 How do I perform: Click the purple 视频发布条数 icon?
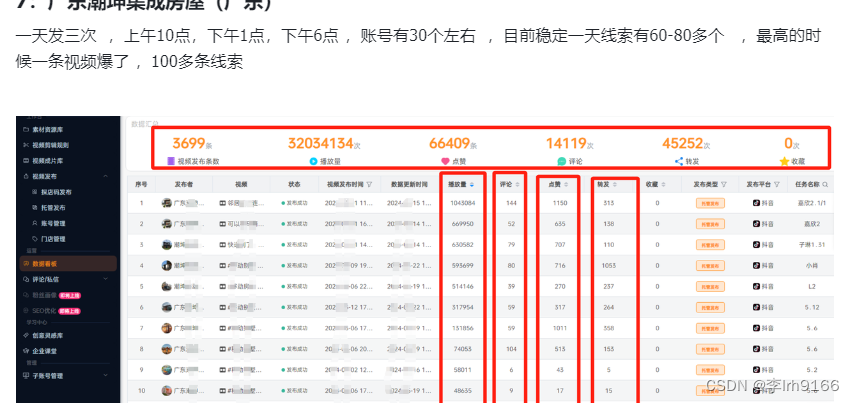tap(171, 161)
